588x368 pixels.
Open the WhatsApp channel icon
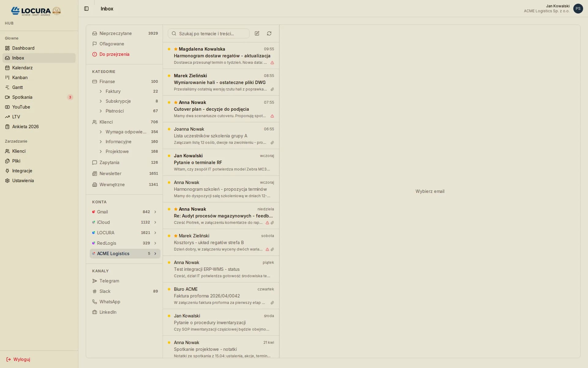94,302
